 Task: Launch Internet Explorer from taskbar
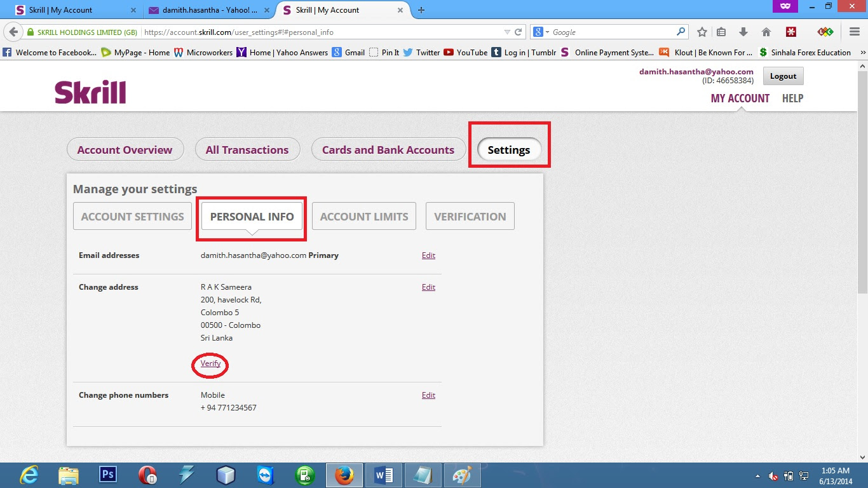pyautogui.click(x=29, y=475)
